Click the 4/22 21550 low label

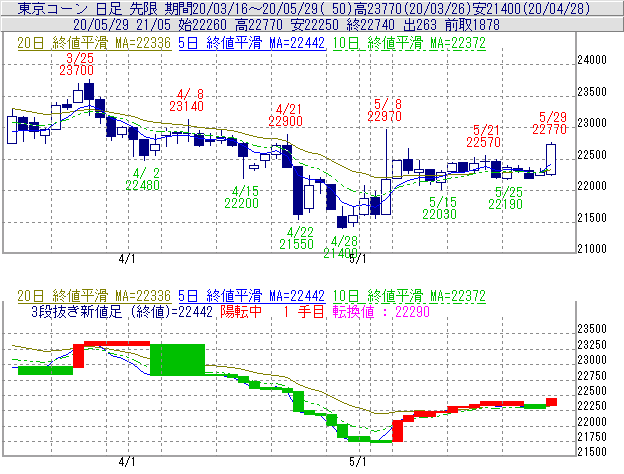click(x=296, y=238)
